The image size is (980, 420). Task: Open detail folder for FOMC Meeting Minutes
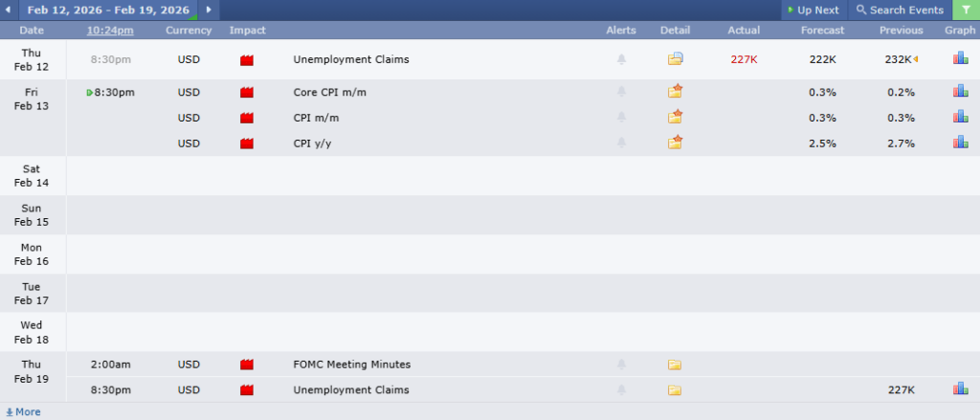tap(675, 365)
